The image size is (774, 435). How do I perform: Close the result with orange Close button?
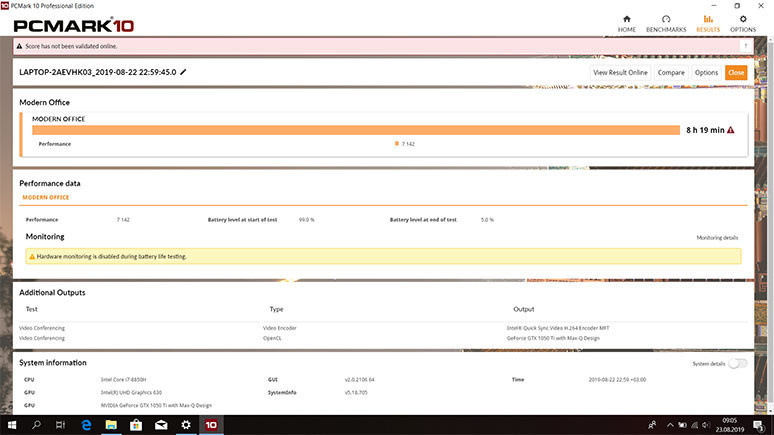pos(735,73)
